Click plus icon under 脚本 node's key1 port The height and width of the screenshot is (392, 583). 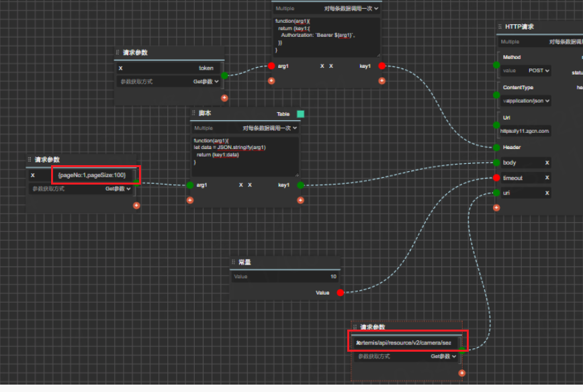pyautogui.click(x=300, y=200)
